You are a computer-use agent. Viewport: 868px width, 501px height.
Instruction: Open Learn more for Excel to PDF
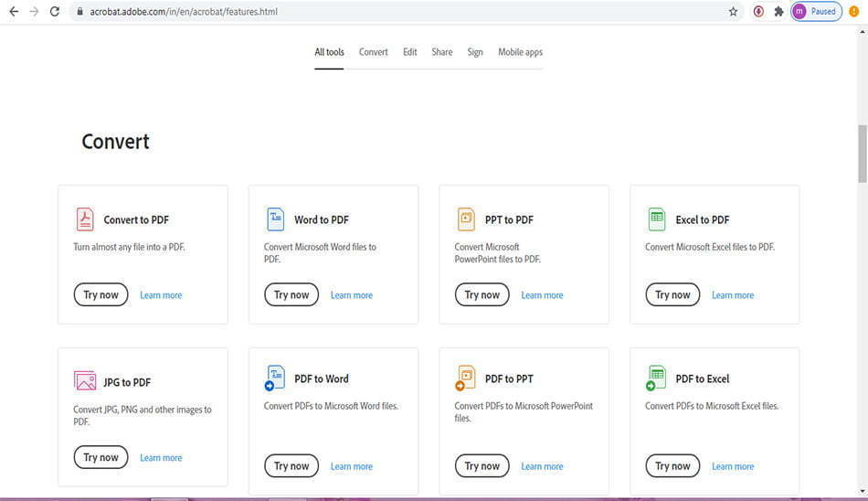(x=733, y=295)
